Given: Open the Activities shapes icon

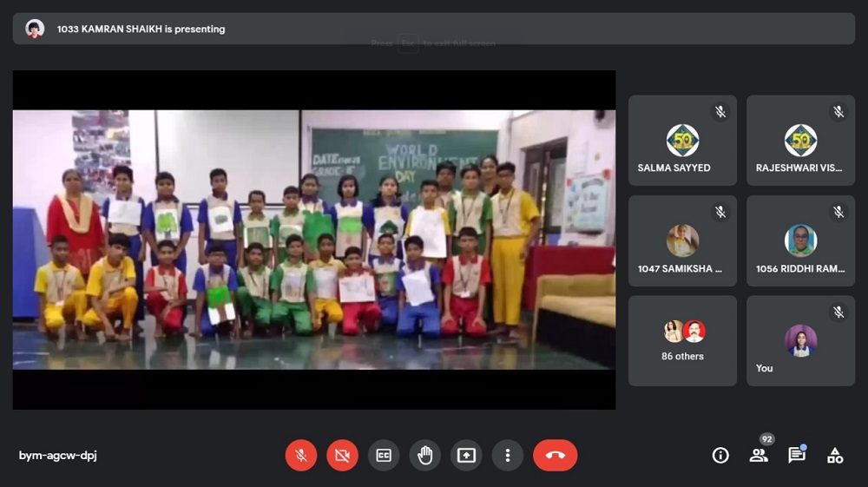Looking at the screenshot, I should [835, 455].
